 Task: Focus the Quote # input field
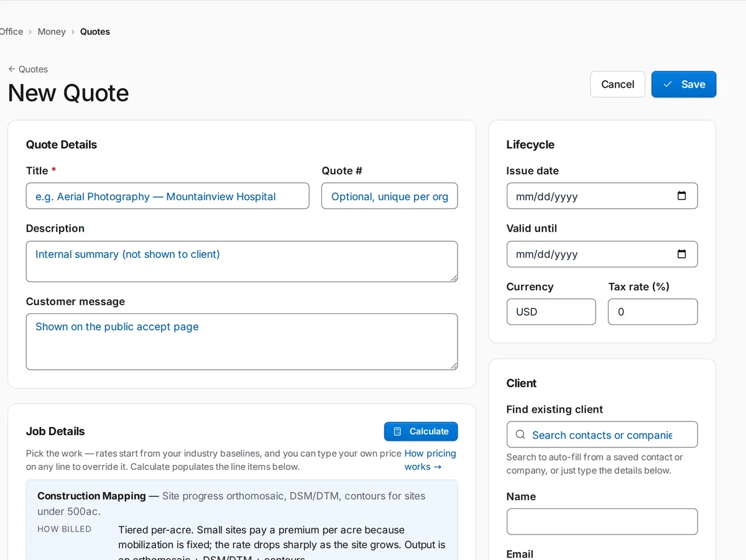click(x=390, y=196)
